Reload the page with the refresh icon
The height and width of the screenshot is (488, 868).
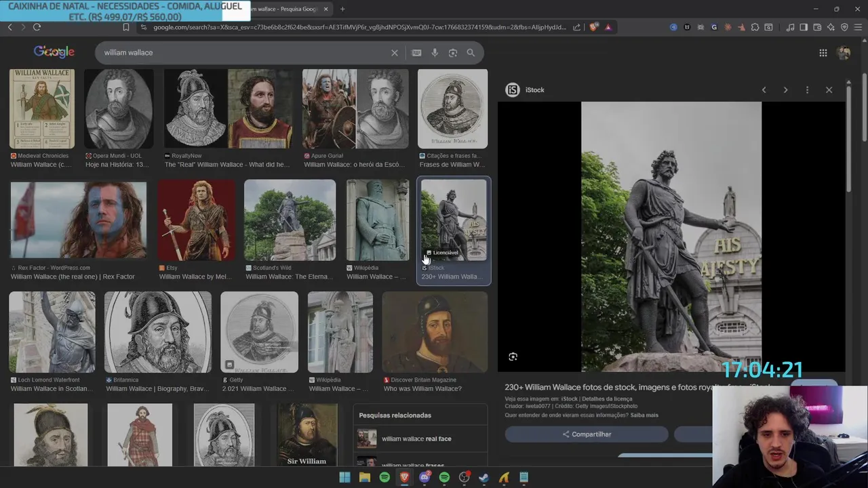(37, 27)
